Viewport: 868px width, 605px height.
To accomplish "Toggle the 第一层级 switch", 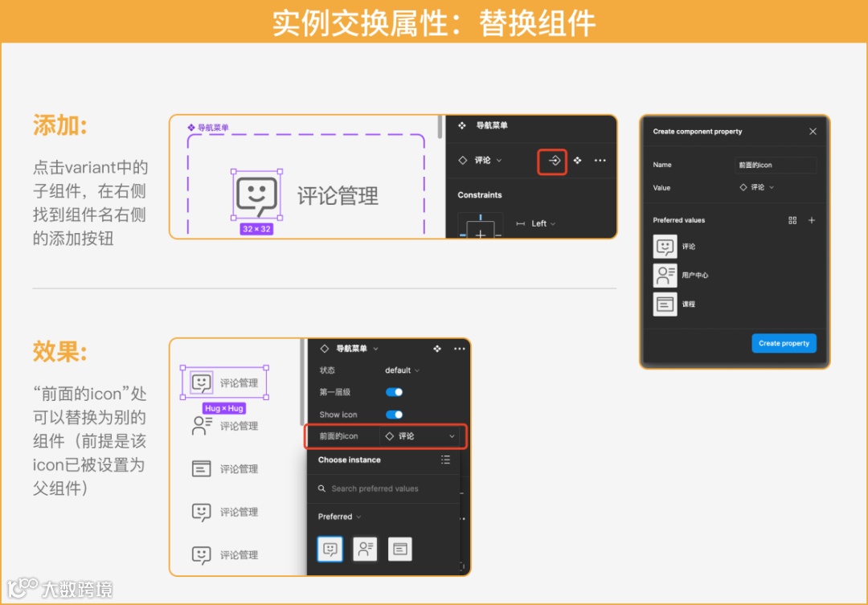I will 394,392.
